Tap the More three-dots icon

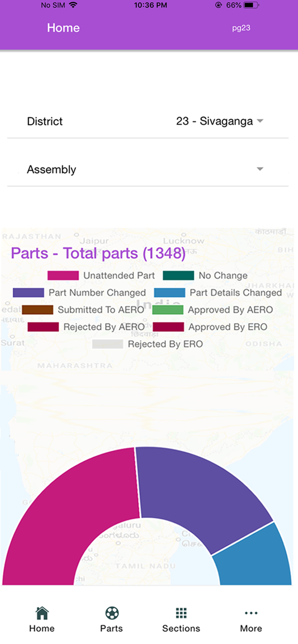tap(251, 613)
